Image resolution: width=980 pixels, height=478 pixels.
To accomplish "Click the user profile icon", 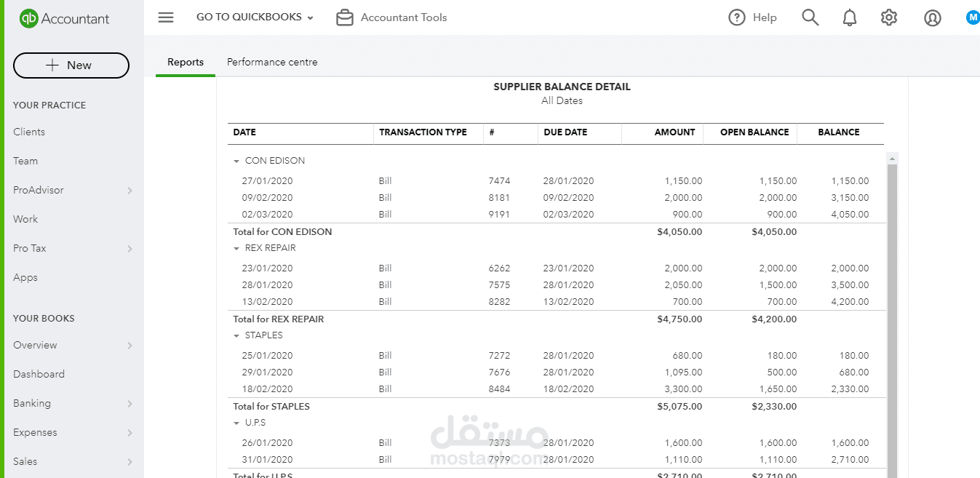I will [x=933, y=18].
